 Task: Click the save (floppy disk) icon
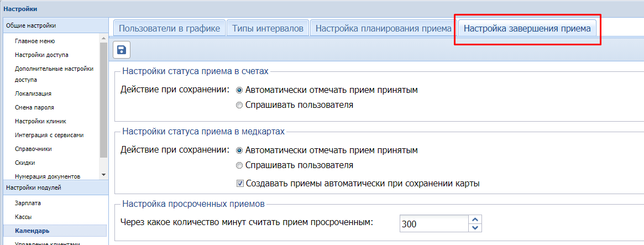coord(122,50)
